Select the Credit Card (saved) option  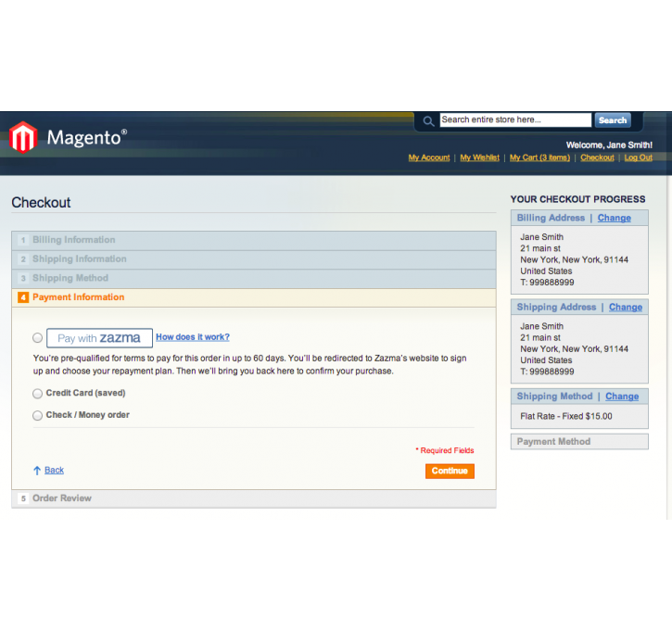(38, 394)
